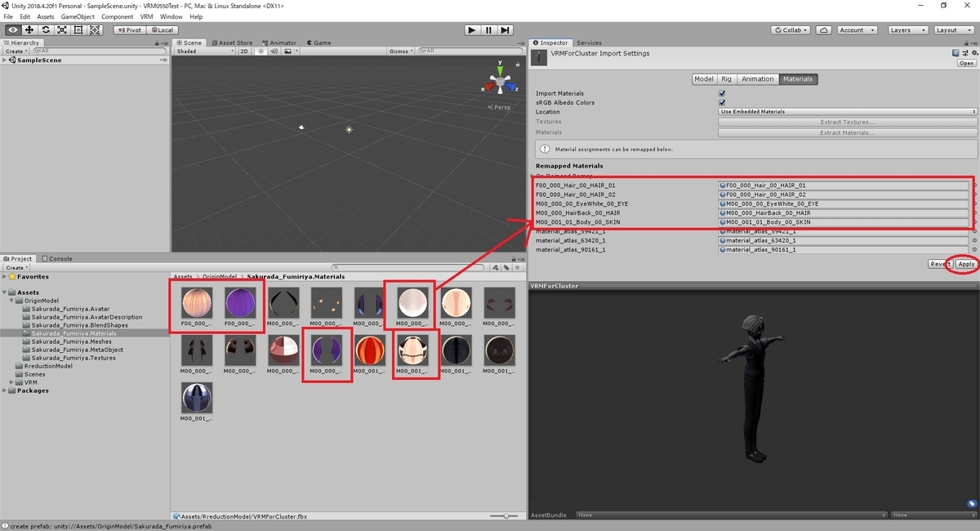Select the Rig import settings tab
The height and width of the screenshot is (531, 980).
[x=726, y=79]
